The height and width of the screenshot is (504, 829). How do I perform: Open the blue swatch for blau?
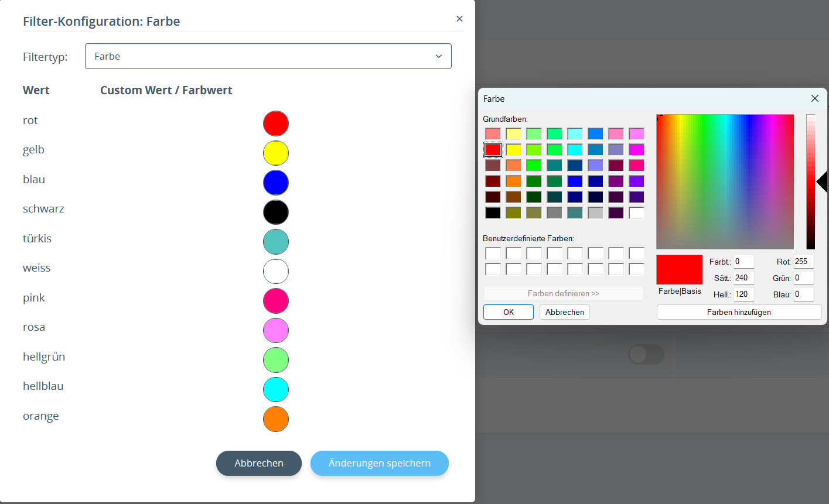tap(276, 183)
